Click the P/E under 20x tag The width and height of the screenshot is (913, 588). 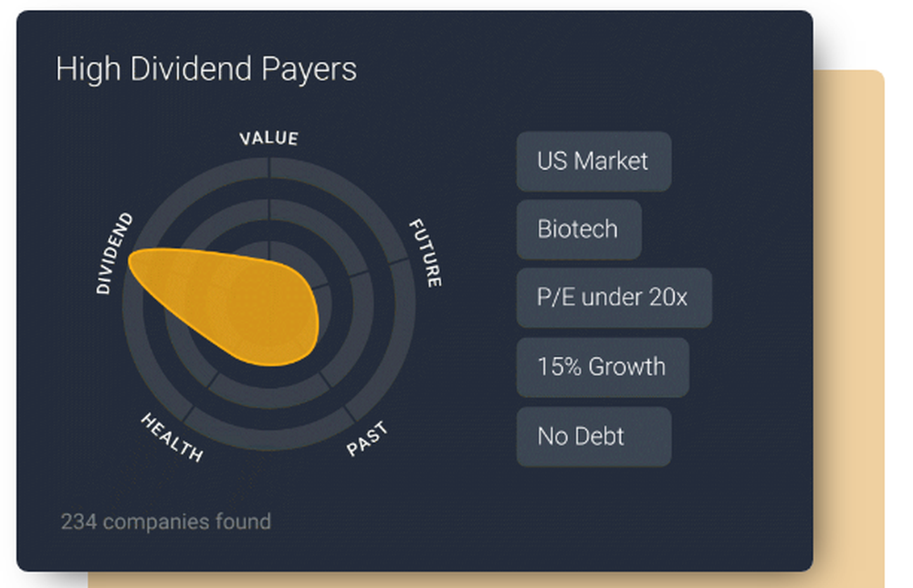pyautogui.click(x=614, y=298)
